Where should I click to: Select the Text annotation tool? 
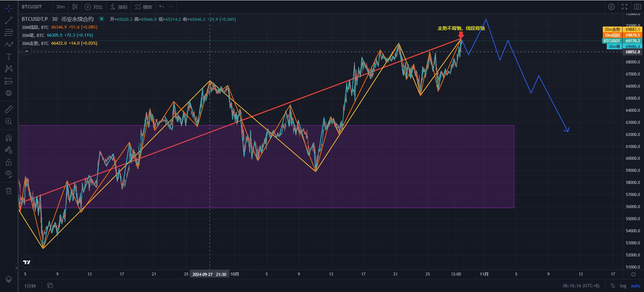[x=9, y=57]
